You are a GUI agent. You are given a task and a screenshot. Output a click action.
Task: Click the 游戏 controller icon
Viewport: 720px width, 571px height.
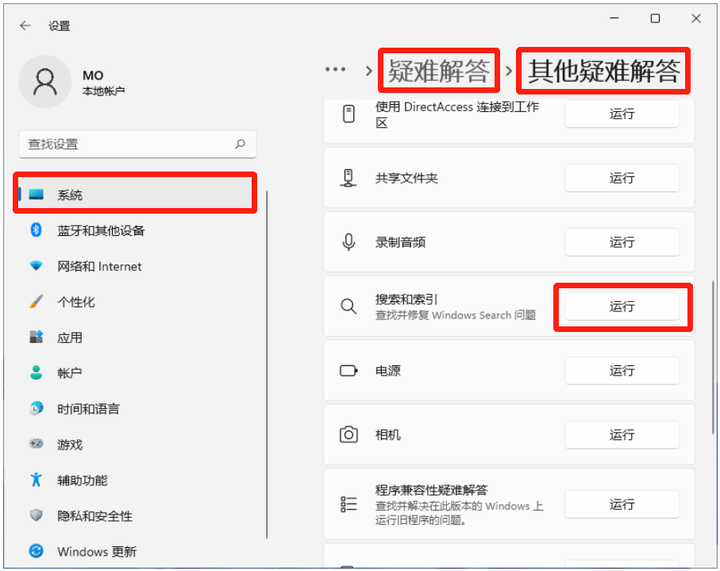tap(36, 443)
